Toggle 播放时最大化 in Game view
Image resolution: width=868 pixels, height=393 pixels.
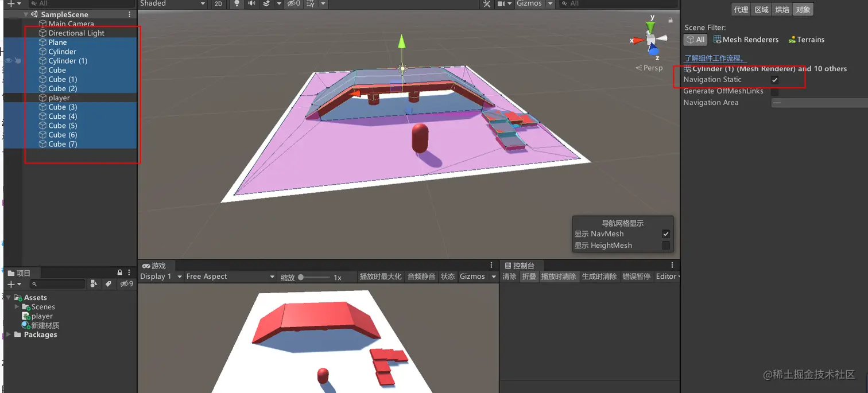[x=381, y=277]
